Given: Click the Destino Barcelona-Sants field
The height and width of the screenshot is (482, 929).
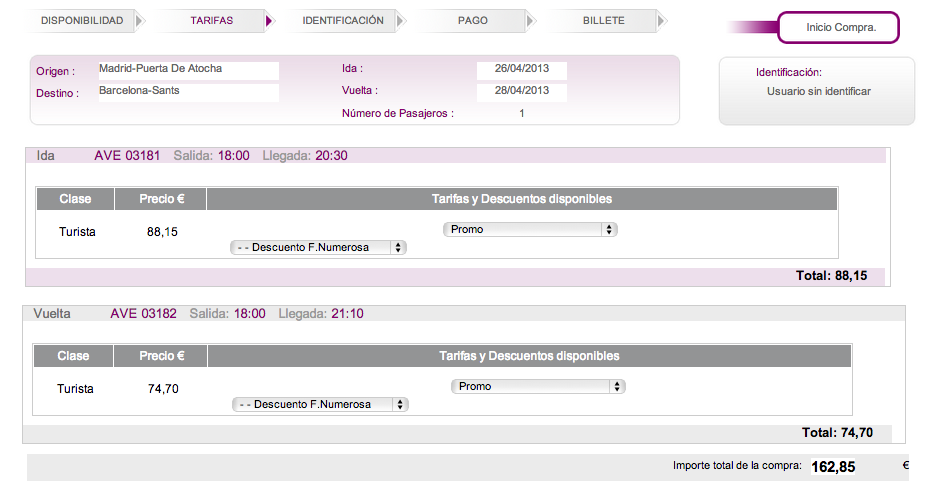Looking at the screenshot, I should click(187, 91).
